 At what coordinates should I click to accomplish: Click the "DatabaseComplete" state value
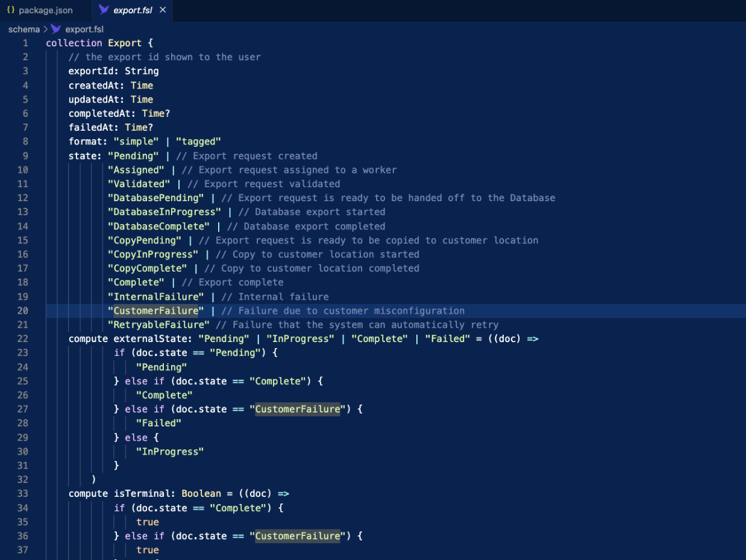click(x=159, y=226)
